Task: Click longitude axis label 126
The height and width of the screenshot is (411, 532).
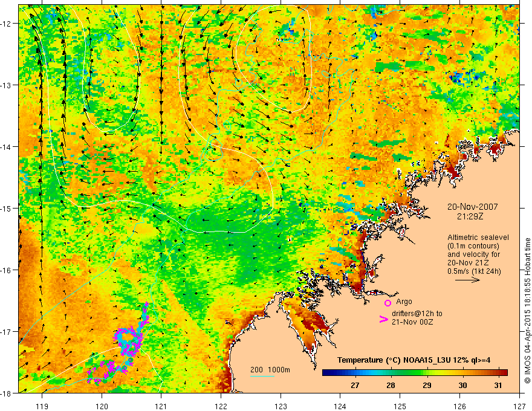Action: pos(459,406)
